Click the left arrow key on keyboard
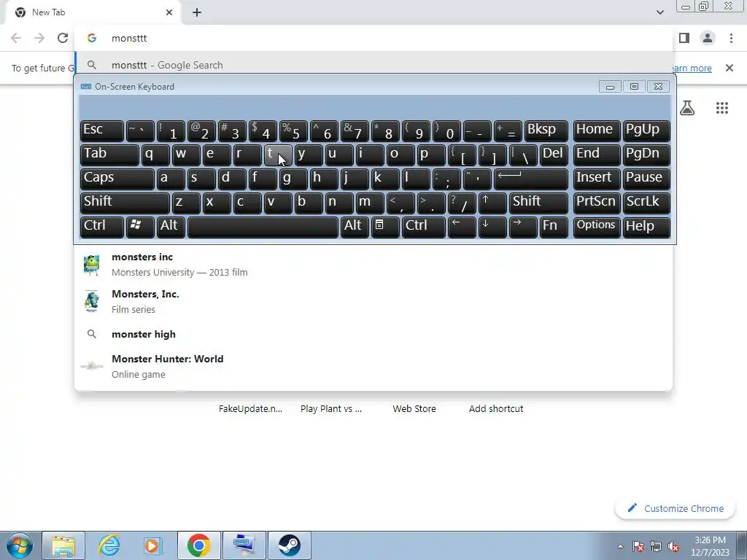The image size is (747, 560). pos(461,227)
